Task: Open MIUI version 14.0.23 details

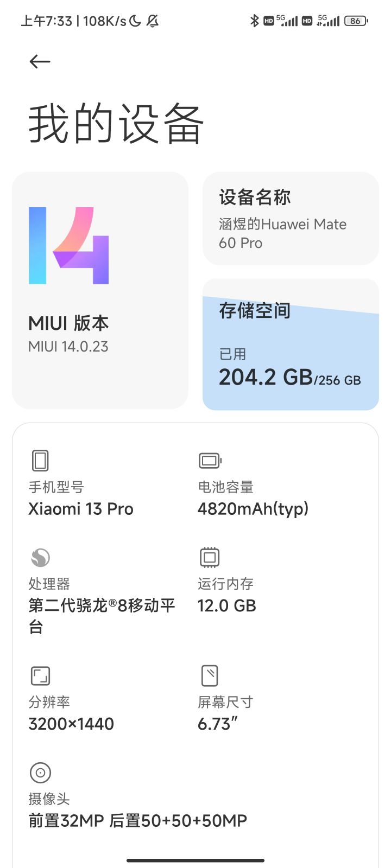Action: tap(68, 346)
